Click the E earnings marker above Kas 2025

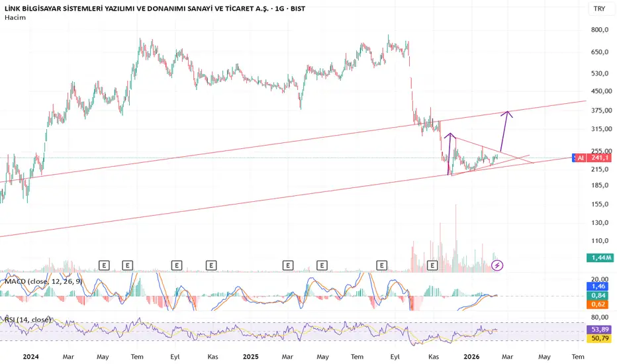[432, 265]
